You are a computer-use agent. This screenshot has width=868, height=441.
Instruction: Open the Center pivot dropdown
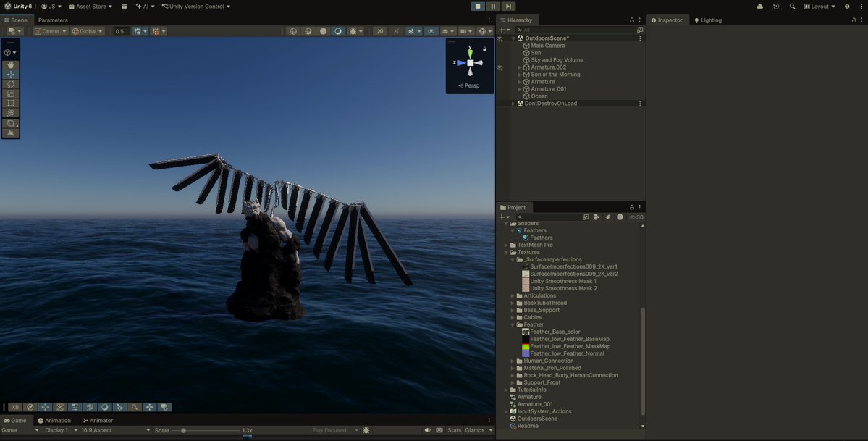[x=51, y=31]
